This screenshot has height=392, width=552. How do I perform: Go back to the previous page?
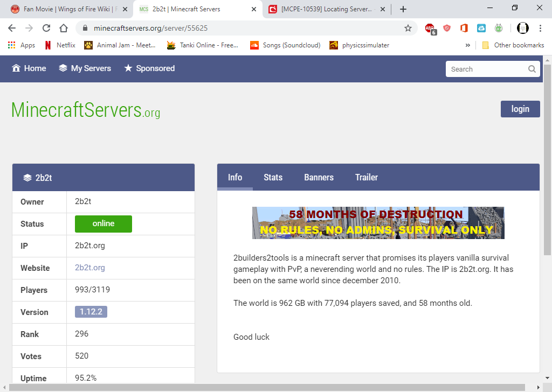tap(12, 28)
